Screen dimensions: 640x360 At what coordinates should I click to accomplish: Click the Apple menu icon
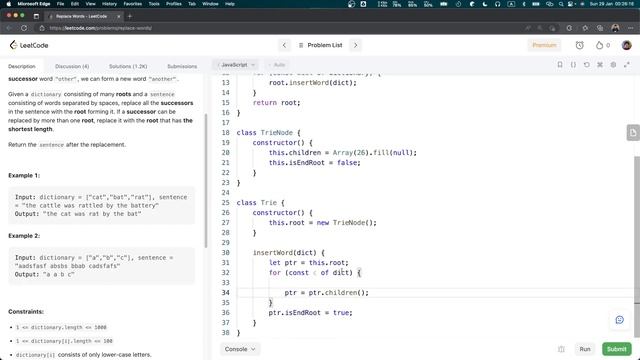[x=8, y=4]
